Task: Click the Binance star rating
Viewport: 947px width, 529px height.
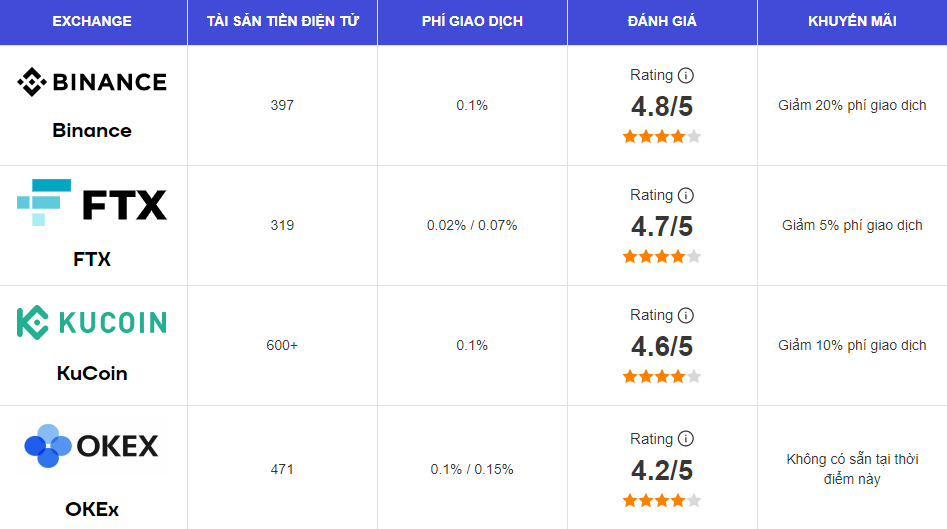Action: 662,136
